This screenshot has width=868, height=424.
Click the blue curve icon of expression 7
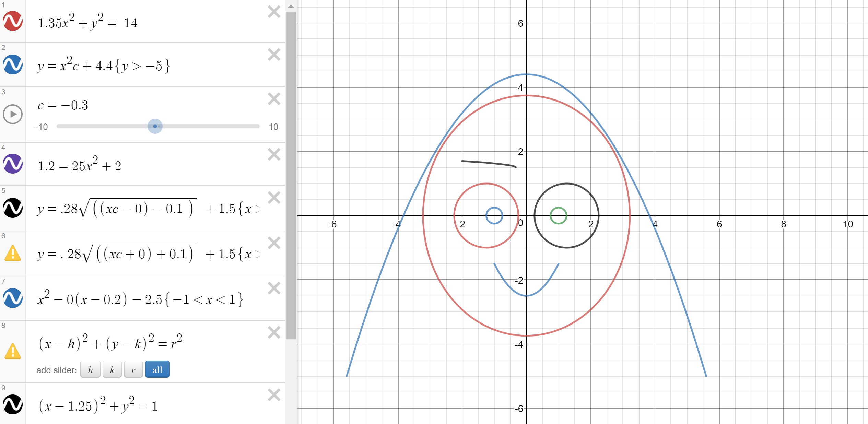point(13,298)
